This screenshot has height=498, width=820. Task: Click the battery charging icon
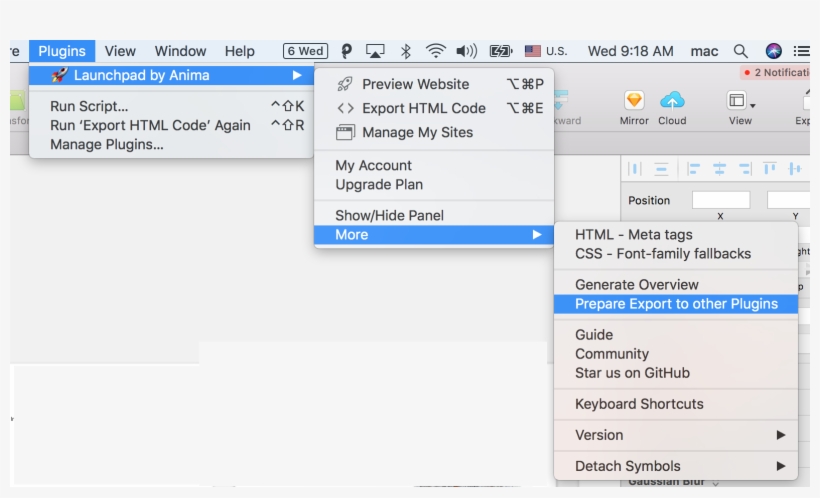point(500,51)
